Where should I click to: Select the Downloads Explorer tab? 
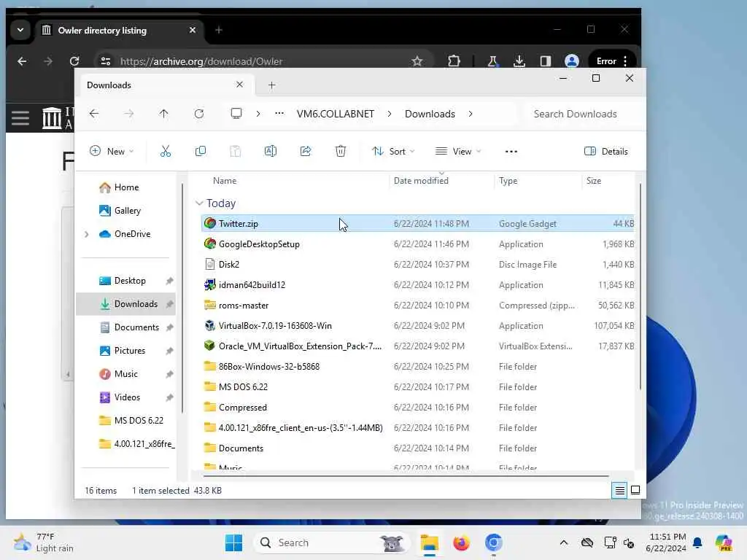pyautogui.click(x=166, y=85)
